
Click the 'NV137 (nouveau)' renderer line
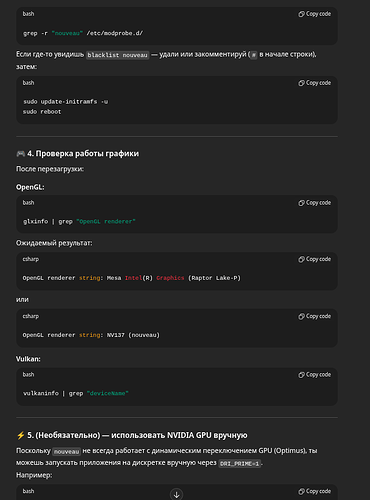click(x=91, y=335)
